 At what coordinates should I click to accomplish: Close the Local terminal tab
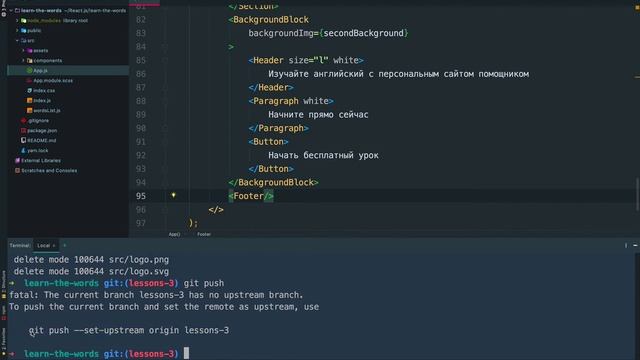pyautogui.click(x=54, y=246)
